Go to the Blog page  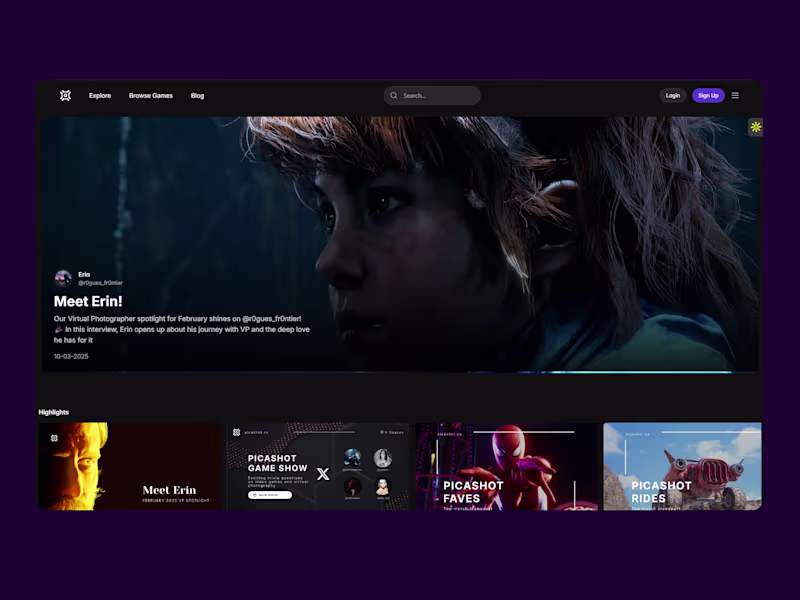tap(197, 95)
